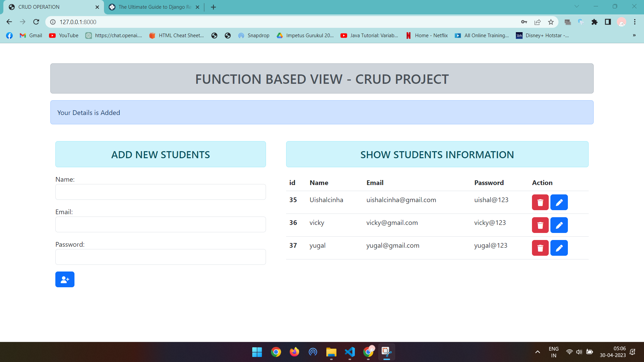The width and height of the screenshot is (644, 362).
Task: Open YouTube from the bookmarks bar
Action: [63, 35]
